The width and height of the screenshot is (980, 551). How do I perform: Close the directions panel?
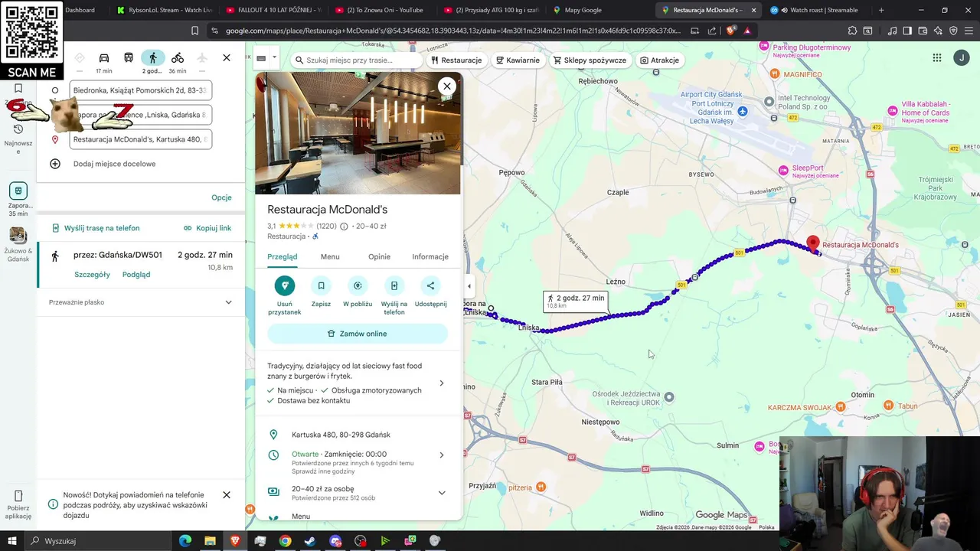coord(227,58)
